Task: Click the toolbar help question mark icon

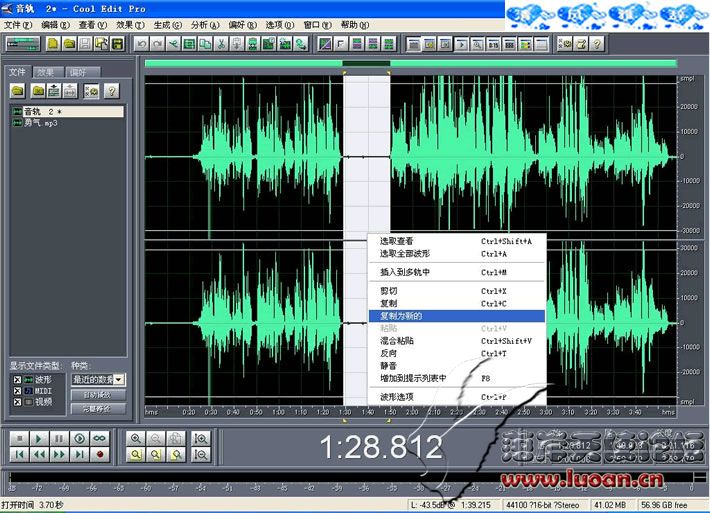Action: pos(597,44)
